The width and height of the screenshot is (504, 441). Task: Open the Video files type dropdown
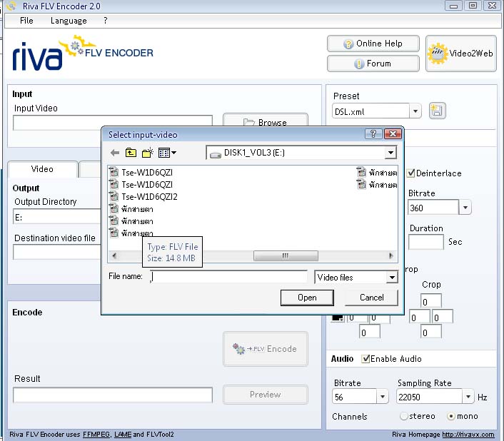392,277
